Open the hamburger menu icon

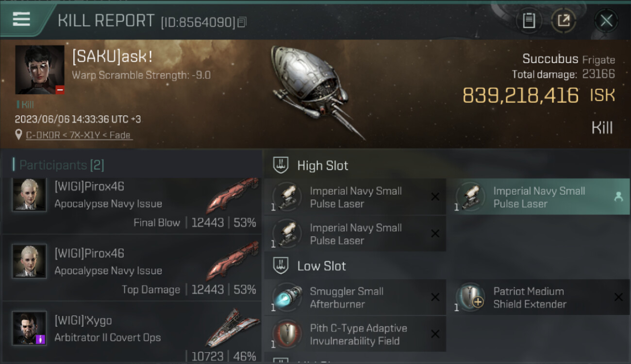coord(21,19)
